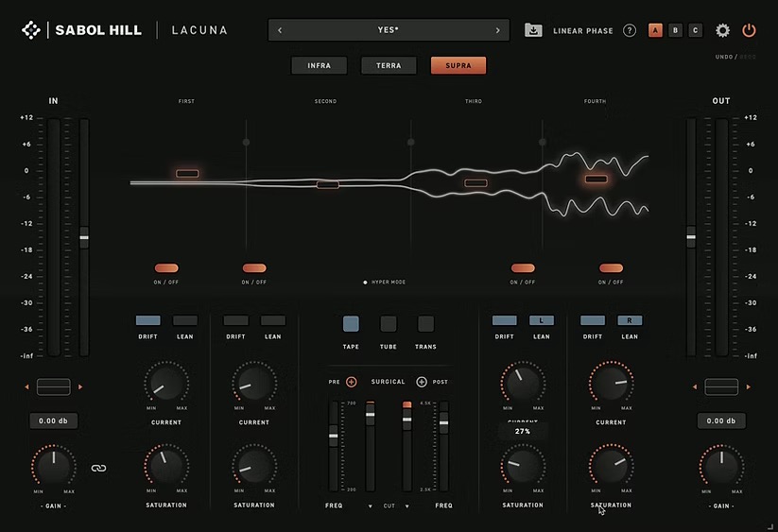
Task: Toggle LEAN on the second band
Action: [273, 320]
